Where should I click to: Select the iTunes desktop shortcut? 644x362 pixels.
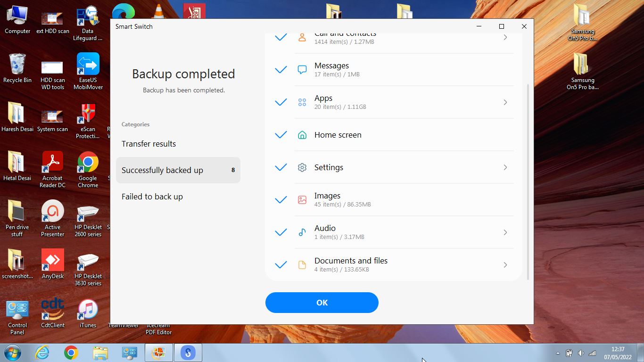[88, 313]
